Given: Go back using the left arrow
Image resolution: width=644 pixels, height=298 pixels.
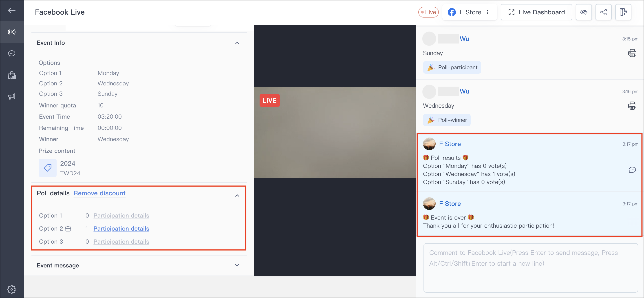Looking at the screenshot, I should pyautogui.click(x=11, y=11).
